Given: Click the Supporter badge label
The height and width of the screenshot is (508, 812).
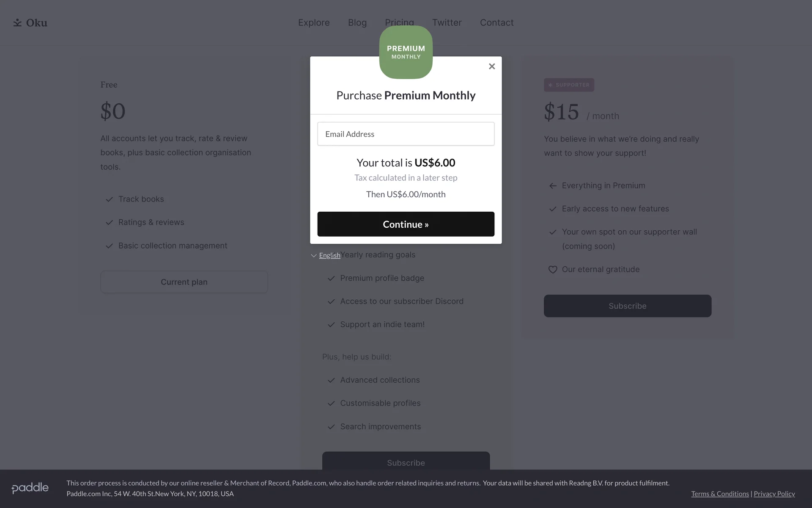Looking at the screenshot, I should click(569, 85).
